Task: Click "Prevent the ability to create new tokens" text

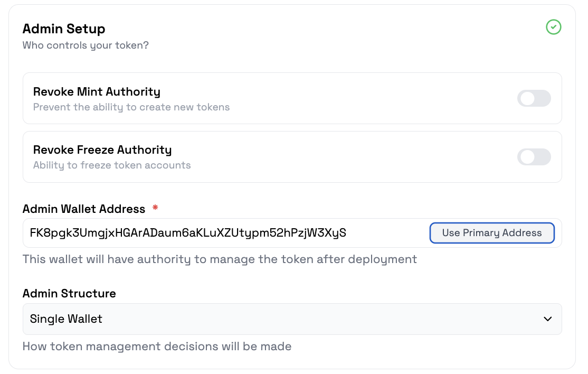Action: pos(131,107)
